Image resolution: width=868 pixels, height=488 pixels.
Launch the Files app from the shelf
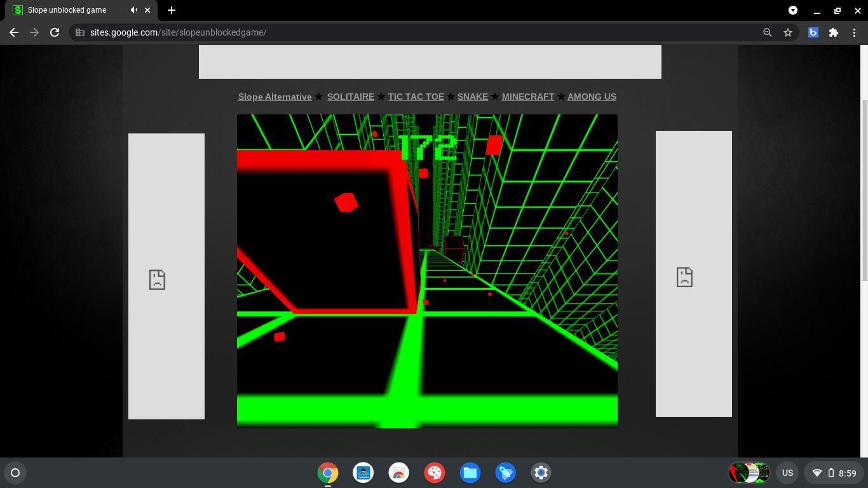(x=470, y=473)
